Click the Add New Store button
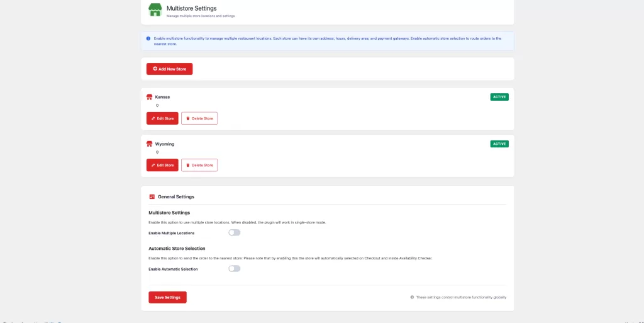 (x=169, y=69)
